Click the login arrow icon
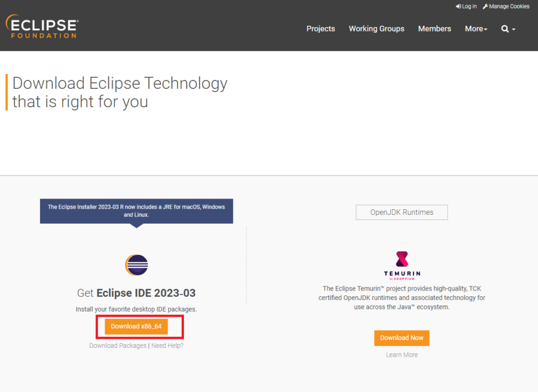The width and height of the screenshot is (538, 392). (x=458, y=6)
